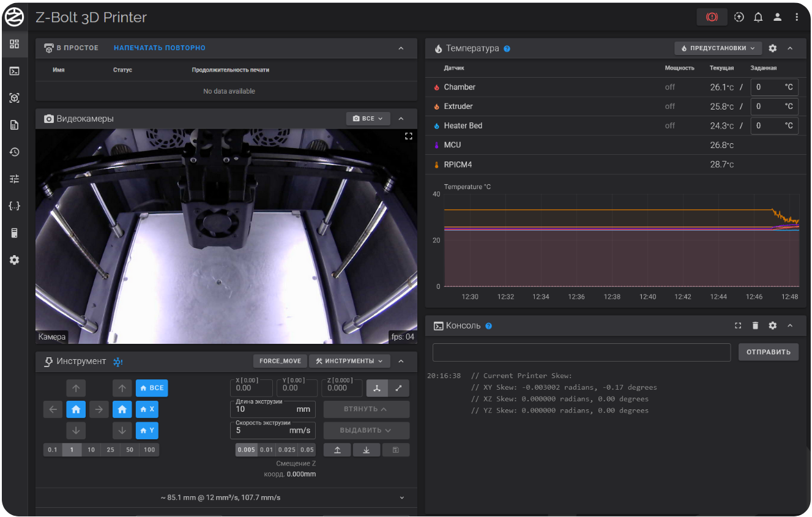This screenshot has height=517, width=812.
Task: Expand the extrusion estimate row chevron
Action: click(x=402, y=497)
